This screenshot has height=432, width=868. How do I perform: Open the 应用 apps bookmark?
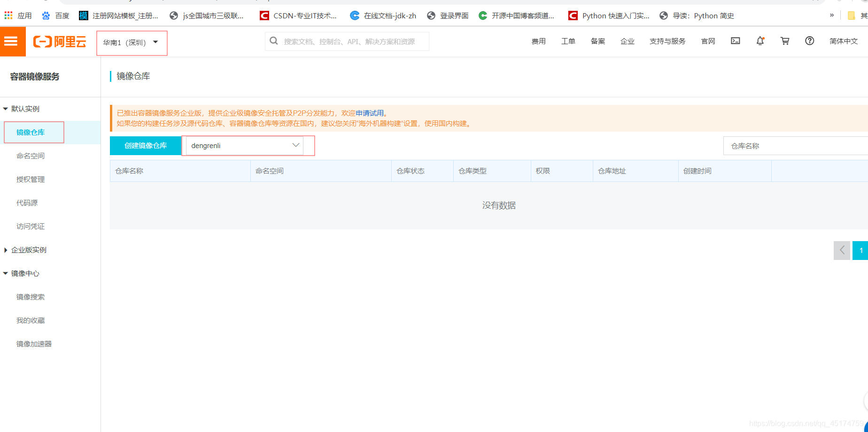coord(18,16)
